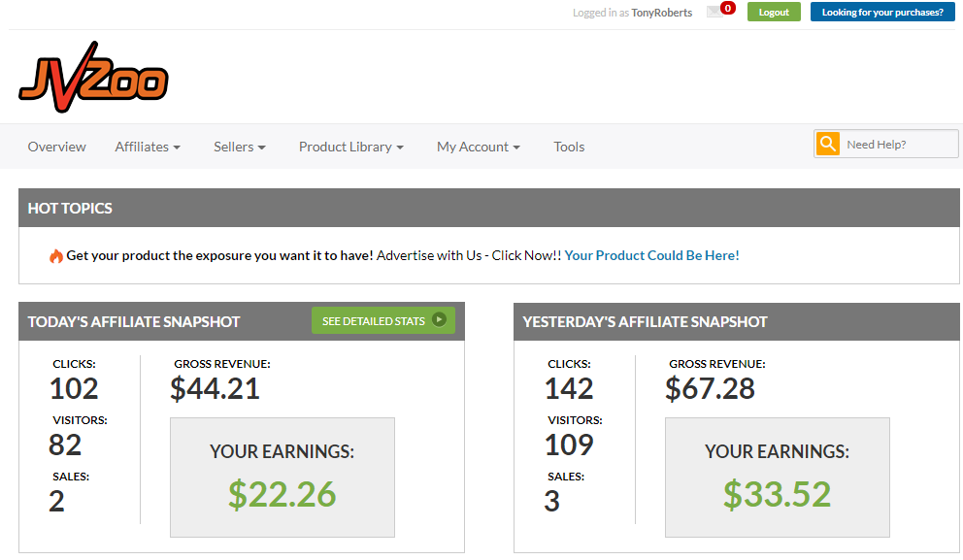Follow Your Product Could Be Here link
The width and height of the screenshot is (963, 560).
(x=651, y=255)
